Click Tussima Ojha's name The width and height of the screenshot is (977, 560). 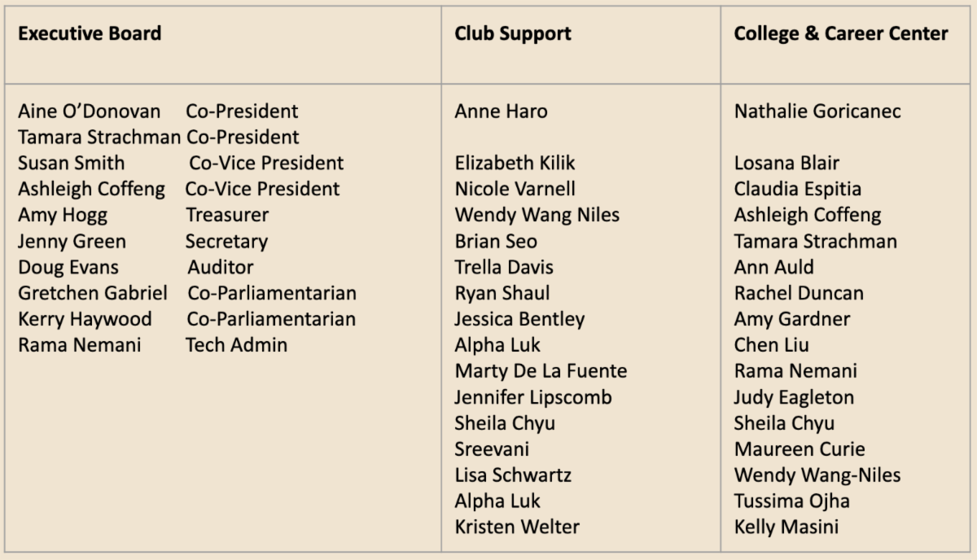(791, 501)
